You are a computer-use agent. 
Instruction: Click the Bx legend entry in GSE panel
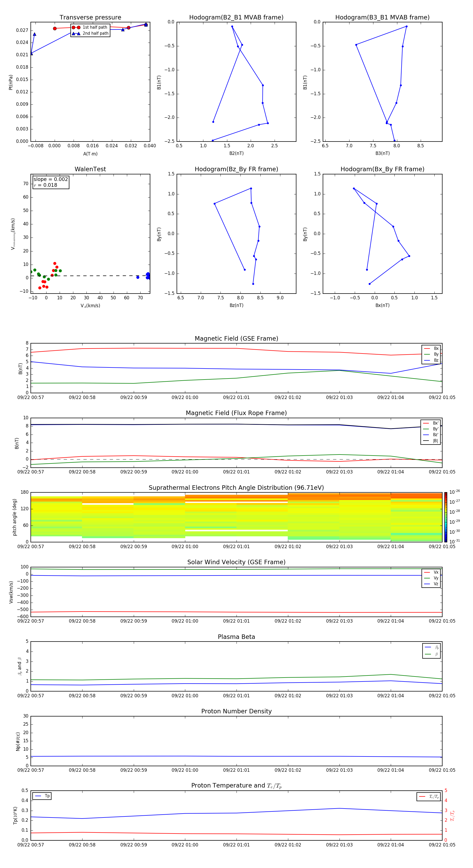point(431,349)
